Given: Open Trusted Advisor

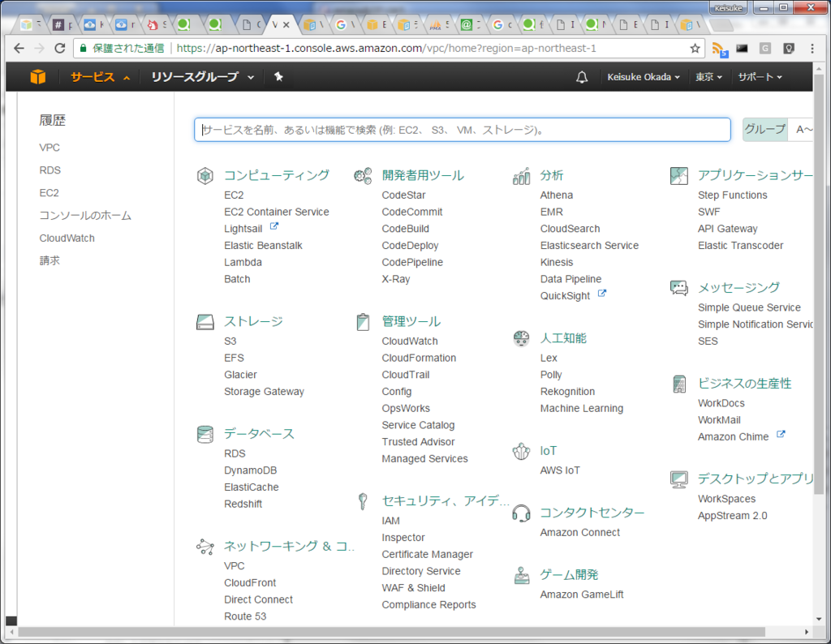Looking at the screenshot, I should 418,442.
